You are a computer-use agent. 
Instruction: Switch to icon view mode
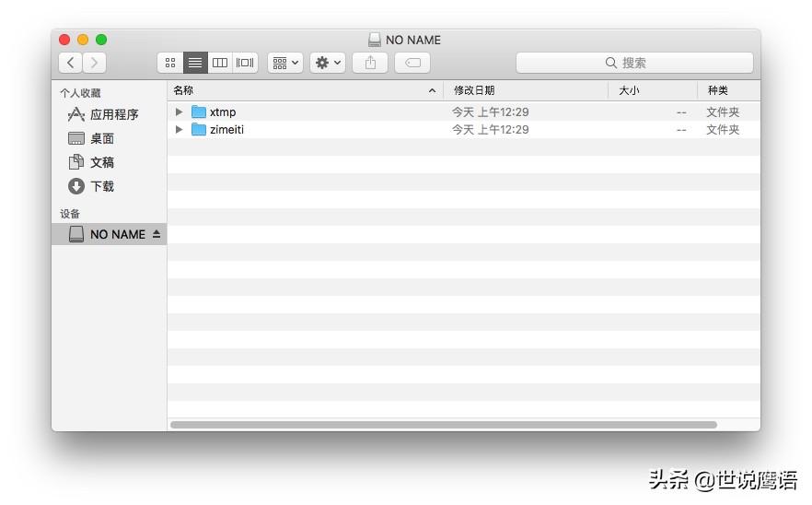[x=170, y=63]
